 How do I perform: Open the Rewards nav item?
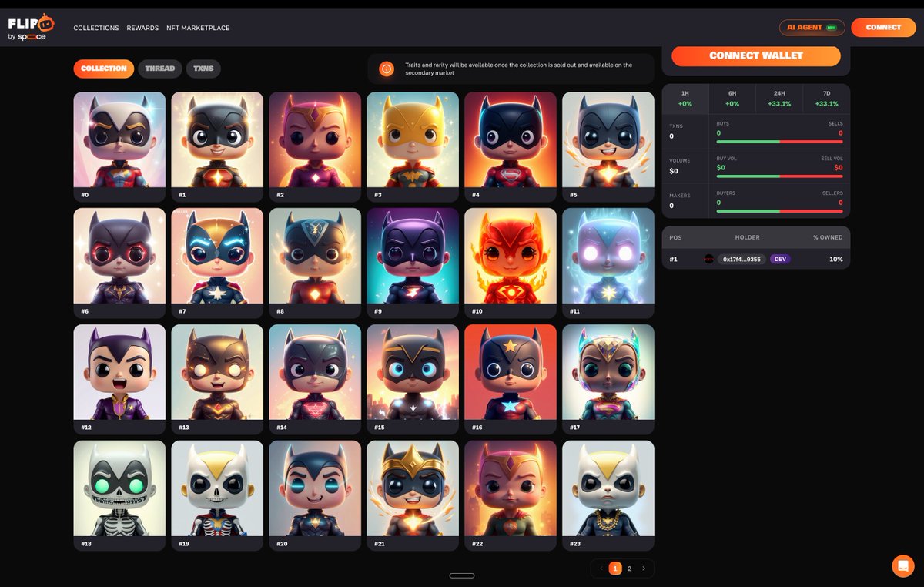[x=142, y=28]
